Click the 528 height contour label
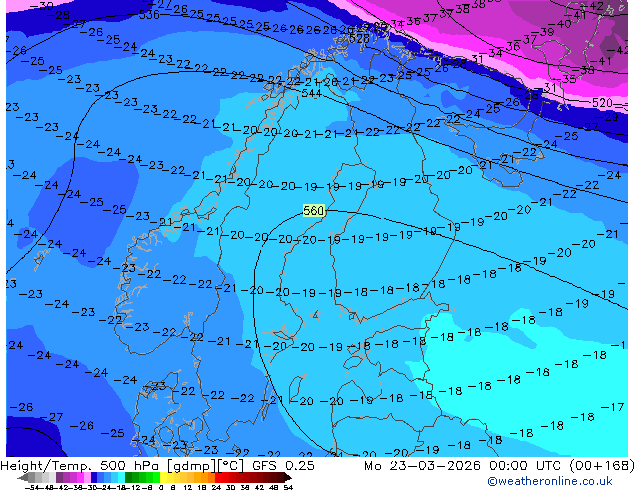634x490 pixels. click(359, 38)
